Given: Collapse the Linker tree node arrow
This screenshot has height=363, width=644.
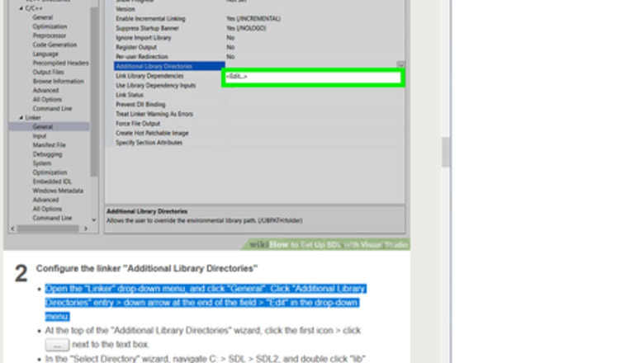Looking at the screenshot, I should [21, 117].
